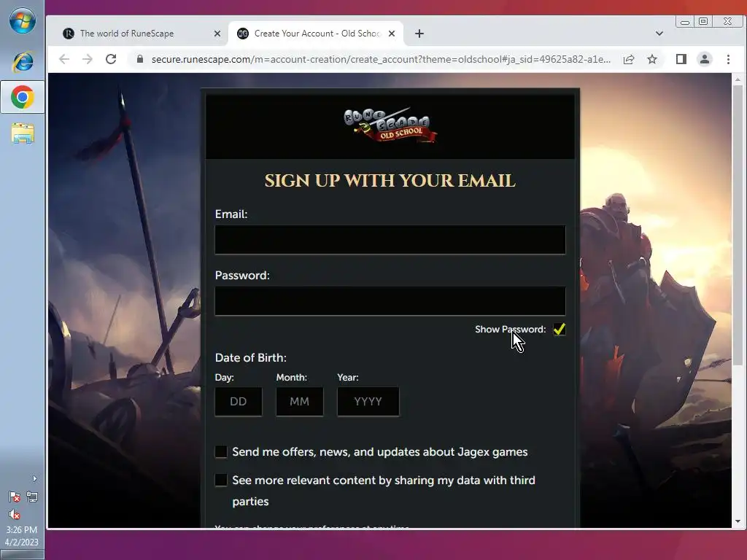Click the Windows Start orb

click(23, 21)
